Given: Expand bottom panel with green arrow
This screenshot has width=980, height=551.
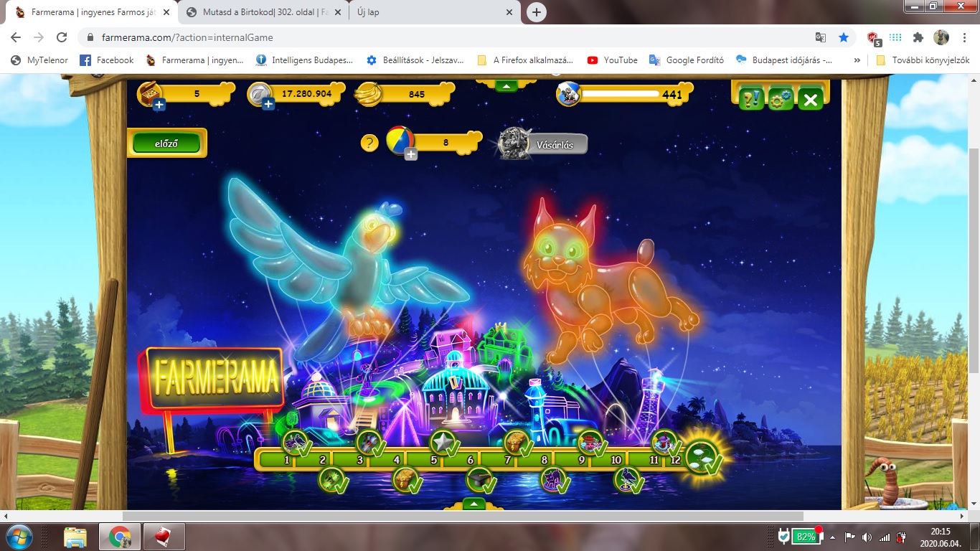Looking at the screenshot, I should tap(474, 504).
